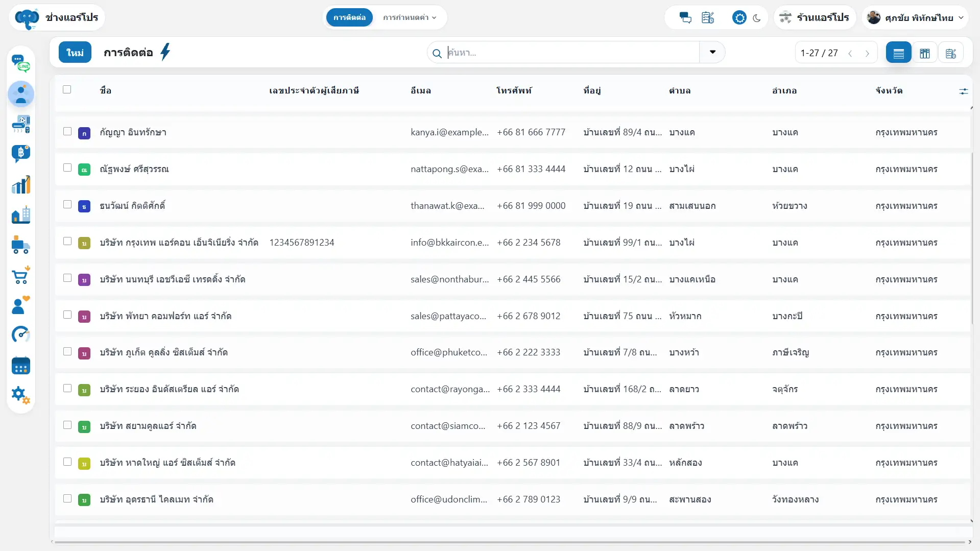Expand the search options dropdown arrow

pos(712,52)
